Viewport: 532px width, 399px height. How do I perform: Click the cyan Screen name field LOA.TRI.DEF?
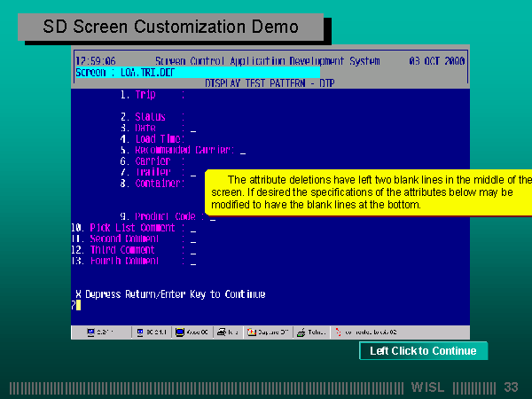pyautogui.click(x=197, y=72)
